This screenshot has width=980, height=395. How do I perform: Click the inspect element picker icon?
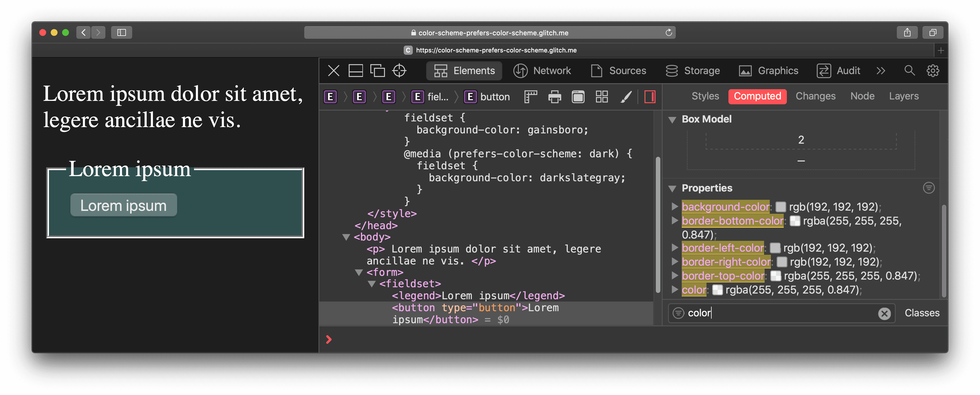tap(400, 71)
